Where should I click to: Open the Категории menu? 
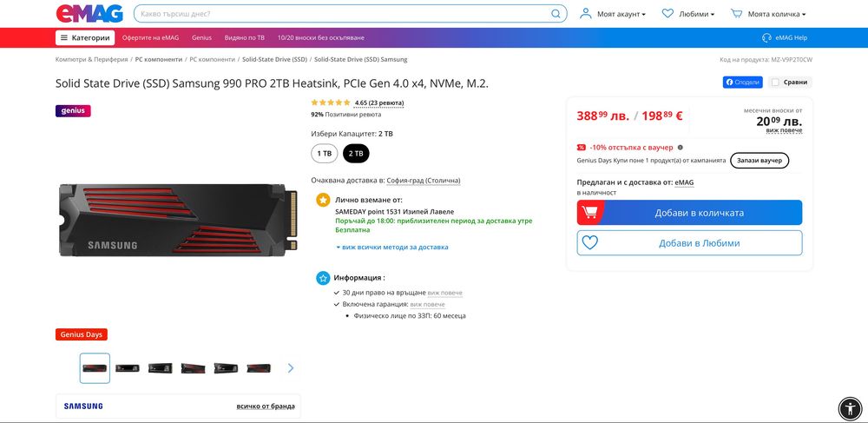click(x=85, y=37)
